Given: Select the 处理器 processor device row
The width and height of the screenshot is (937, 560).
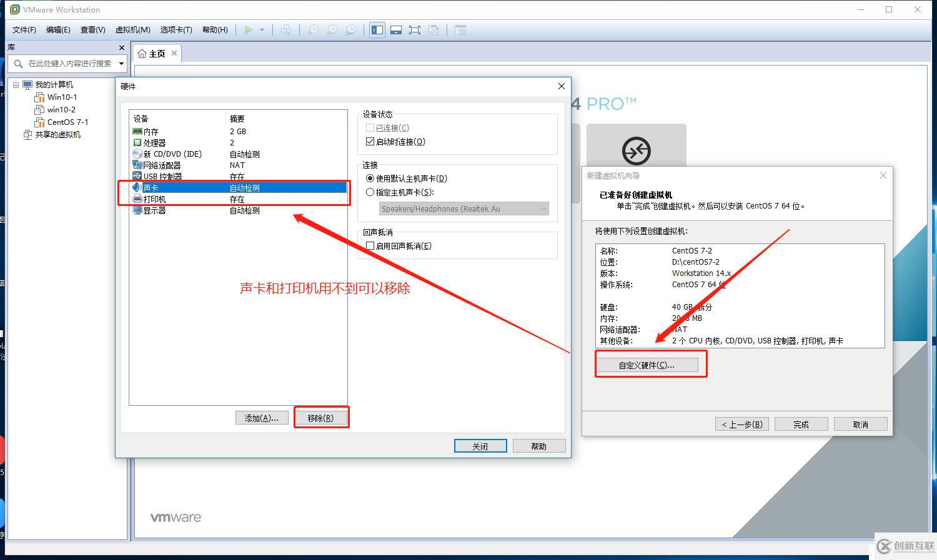Looking at the screenshot, I should coord(238,143).
